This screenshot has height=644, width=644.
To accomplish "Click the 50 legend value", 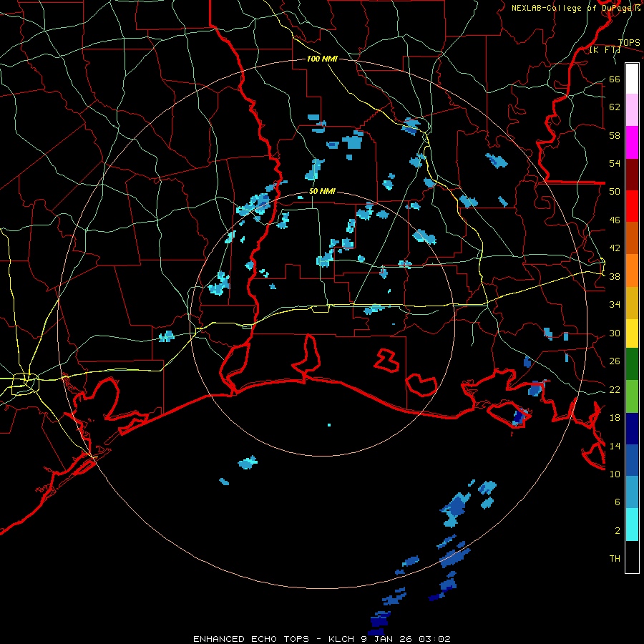I will click(615, 191).
